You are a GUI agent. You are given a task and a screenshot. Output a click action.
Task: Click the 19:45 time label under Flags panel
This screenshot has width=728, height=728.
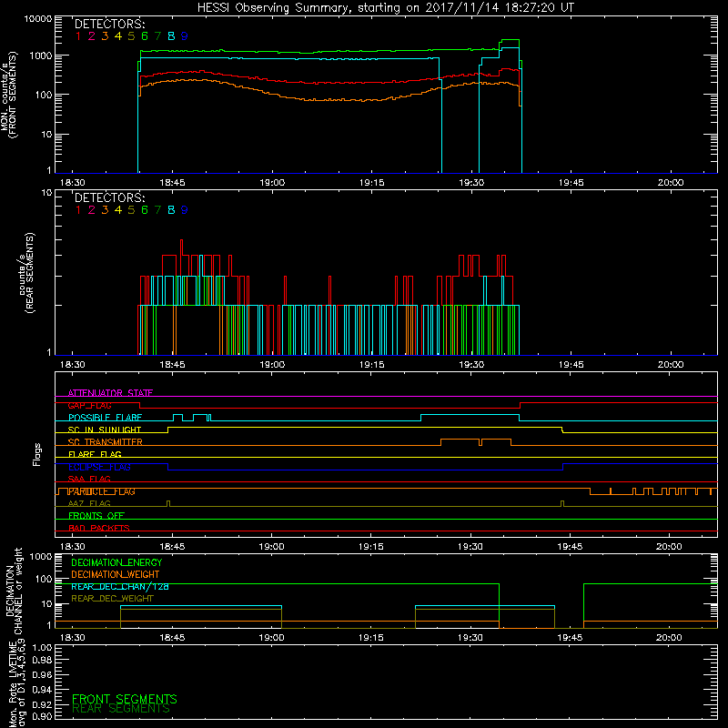[570, 547]
